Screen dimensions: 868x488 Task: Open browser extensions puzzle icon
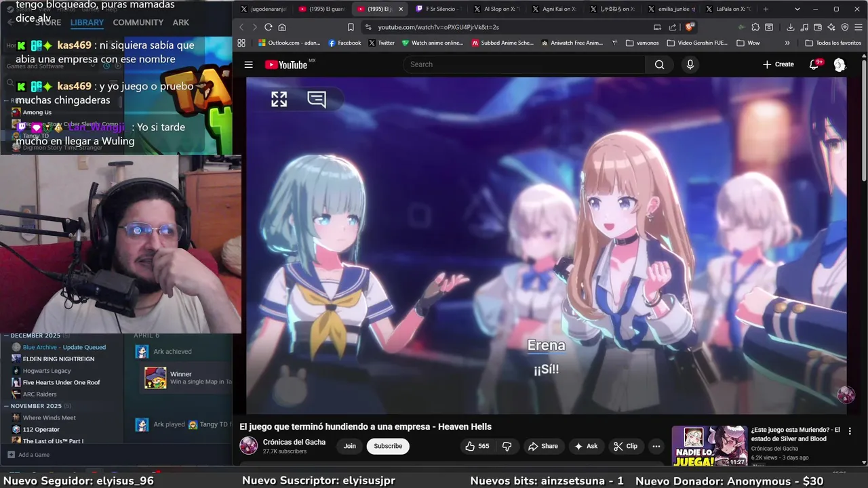755,27
